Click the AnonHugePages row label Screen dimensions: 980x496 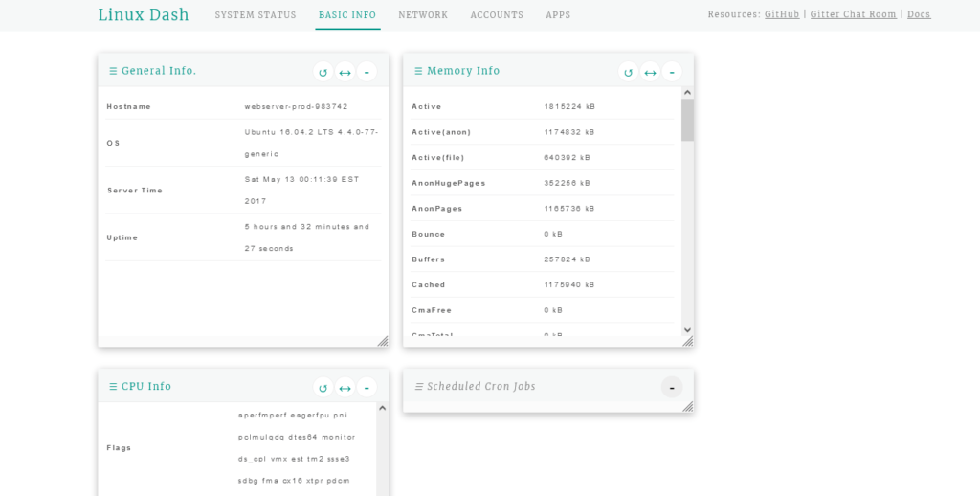(x=449, y=183)
